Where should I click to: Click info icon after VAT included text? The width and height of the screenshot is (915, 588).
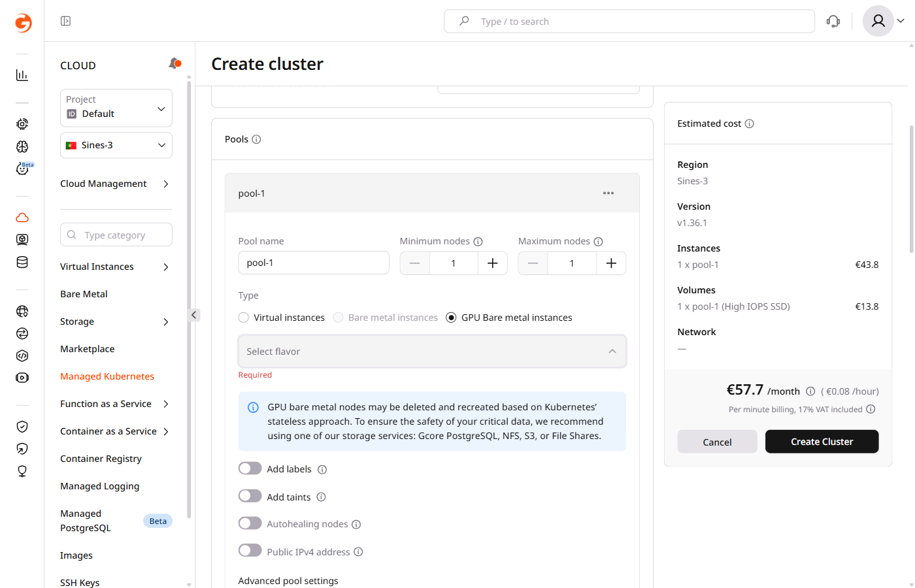click(871, 409)
